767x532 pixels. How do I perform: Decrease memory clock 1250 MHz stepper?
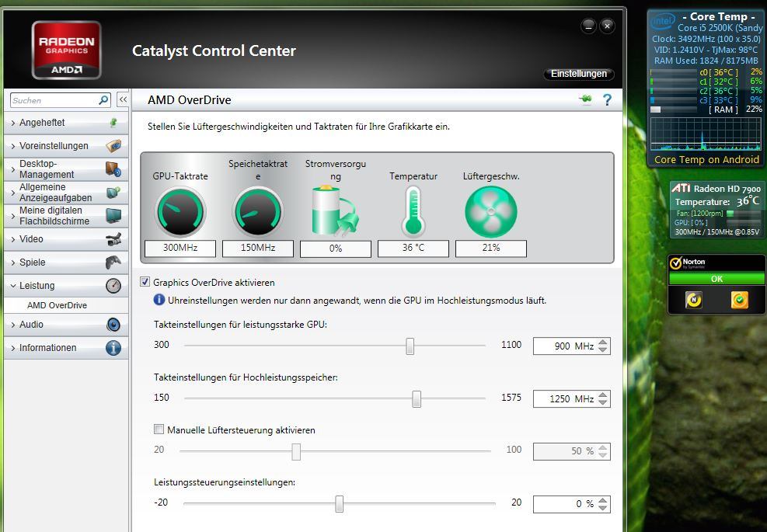[603, 402]
